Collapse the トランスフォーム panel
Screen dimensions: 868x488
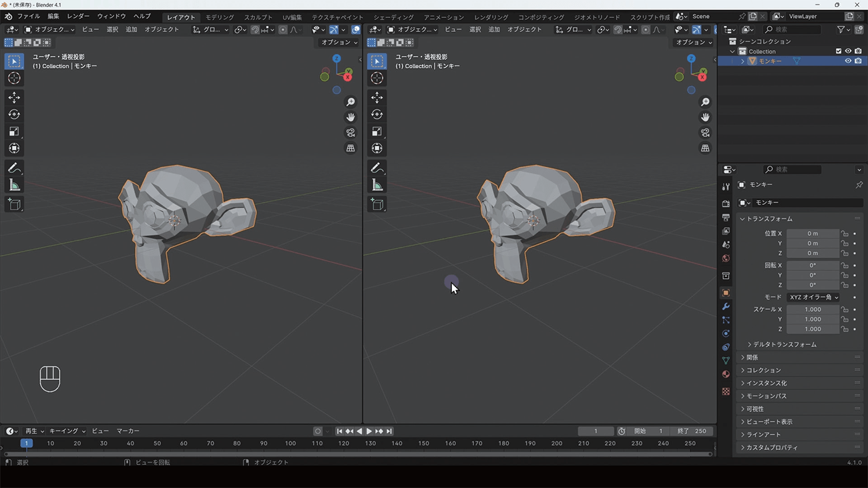tap(800, 218)
